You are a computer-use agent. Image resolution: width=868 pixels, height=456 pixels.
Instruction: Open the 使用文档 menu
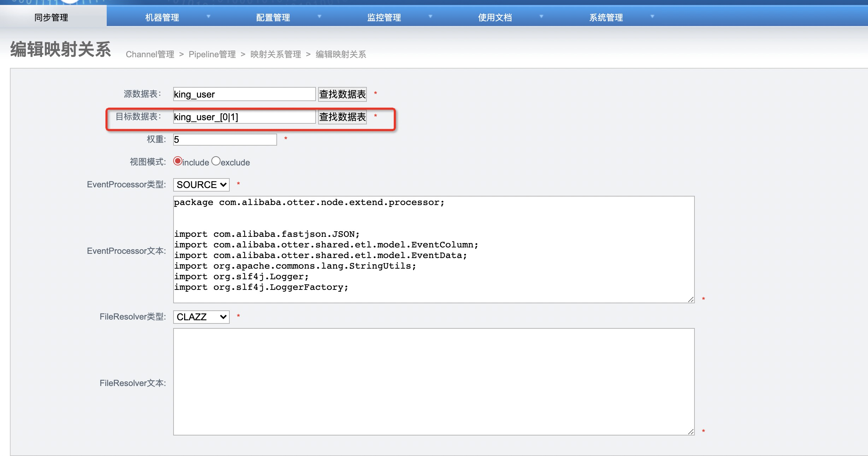[x=495, y=17]
